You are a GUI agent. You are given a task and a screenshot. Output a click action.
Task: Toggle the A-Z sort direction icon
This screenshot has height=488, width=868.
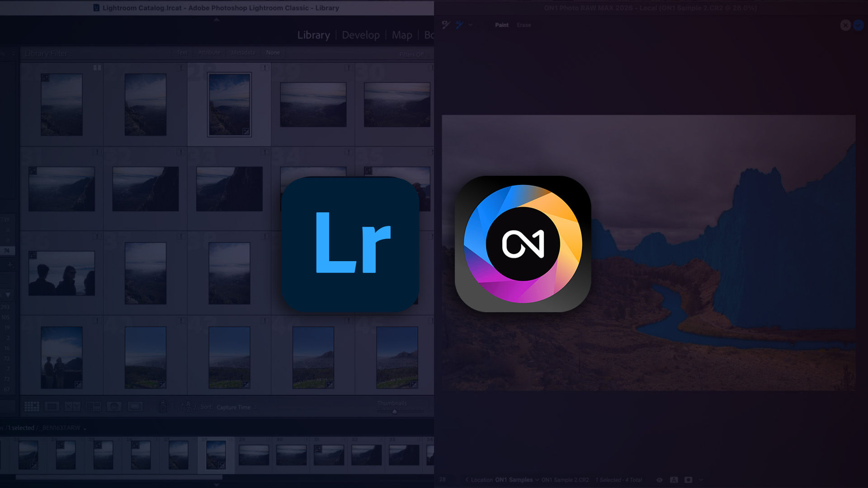pos(188,407)
